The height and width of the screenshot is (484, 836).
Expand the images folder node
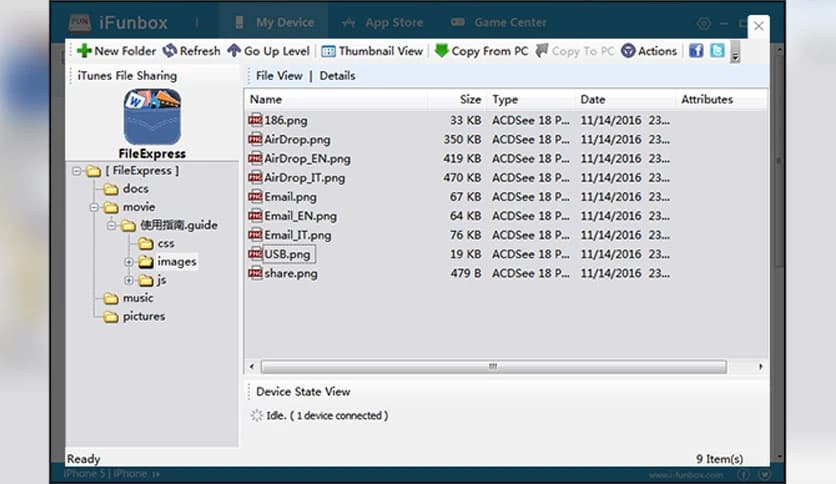tap(129, 262)
